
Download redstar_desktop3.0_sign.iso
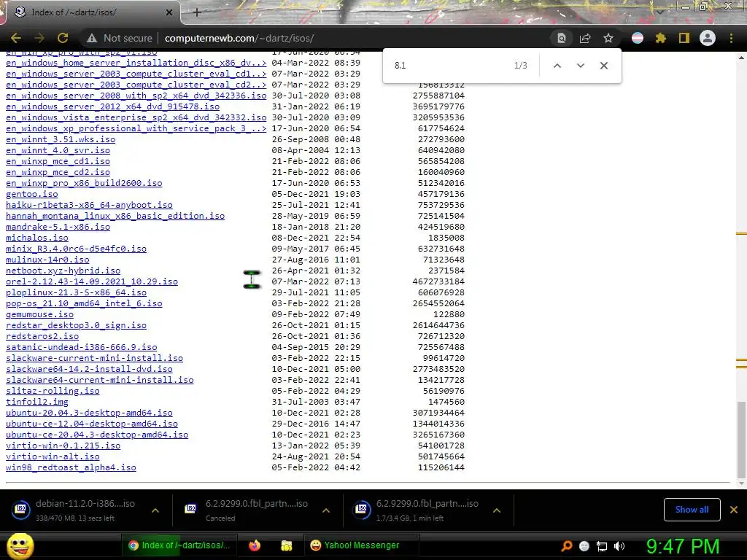click(76, 325)
